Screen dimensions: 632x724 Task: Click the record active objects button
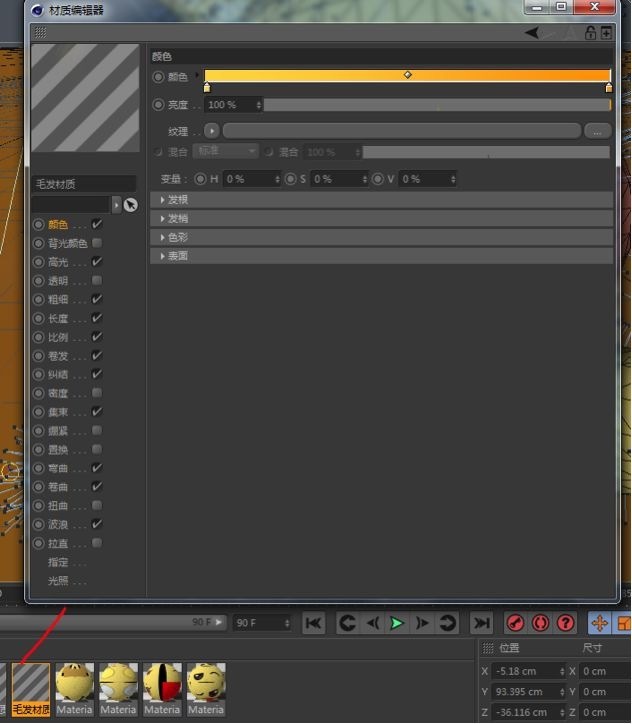pyautogui.click(x=516, y=623)
